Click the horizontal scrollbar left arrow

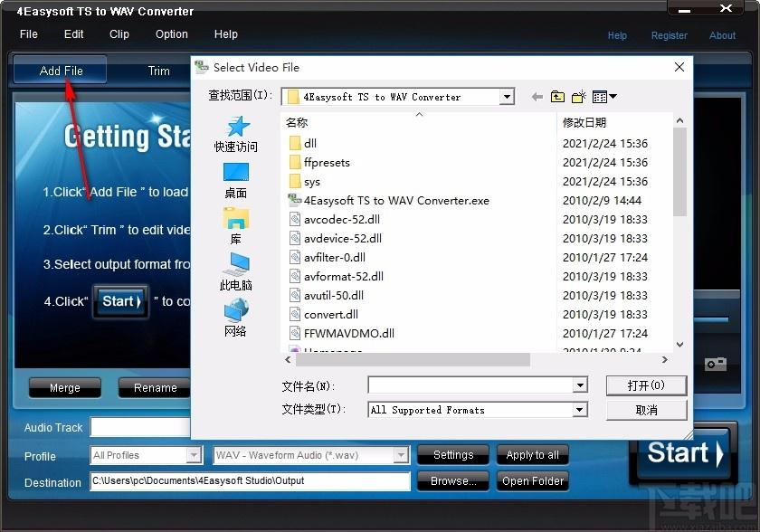[x=289, y=360]
